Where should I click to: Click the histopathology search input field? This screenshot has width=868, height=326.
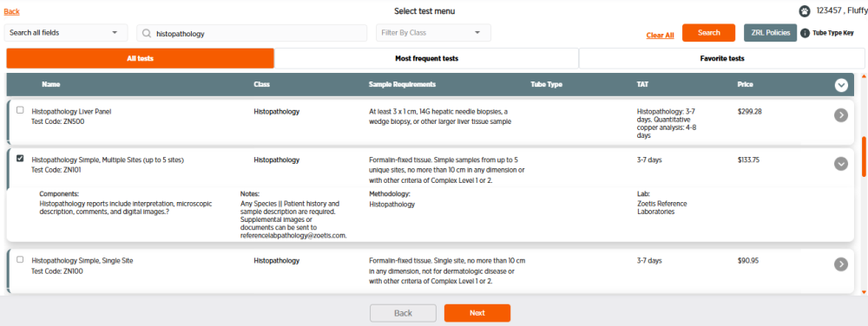(x=252, y=33)
